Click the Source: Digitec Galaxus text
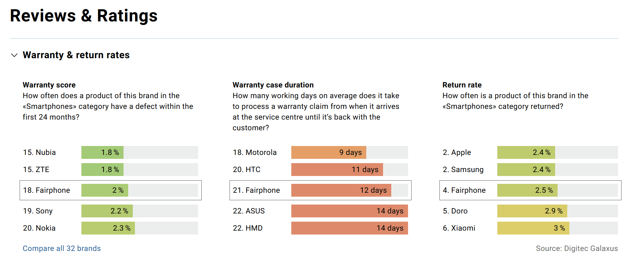Viewport: 644px width, 272px height. point(577,248)
